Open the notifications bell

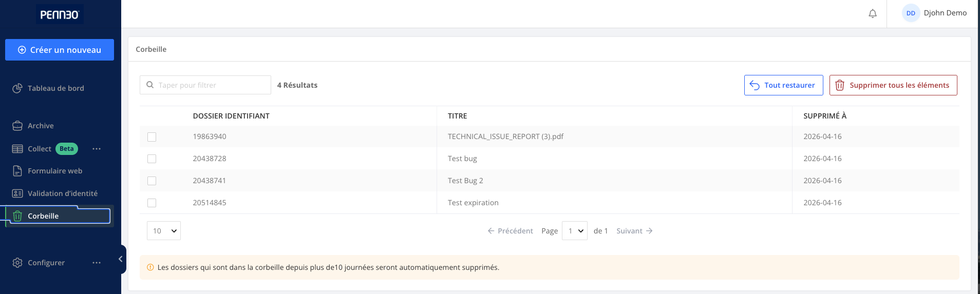click(x=873, y=13)
